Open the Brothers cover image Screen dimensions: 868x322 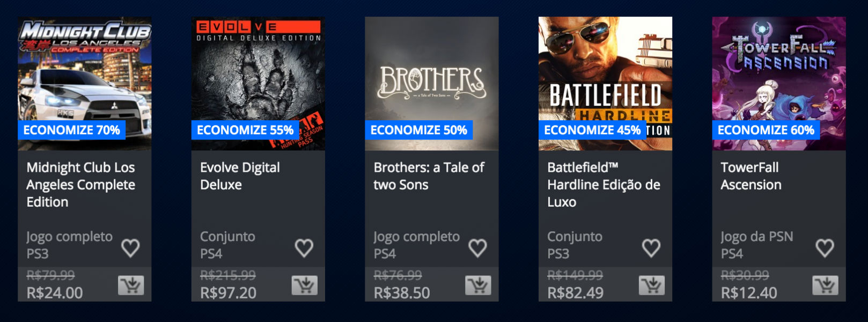432,83
